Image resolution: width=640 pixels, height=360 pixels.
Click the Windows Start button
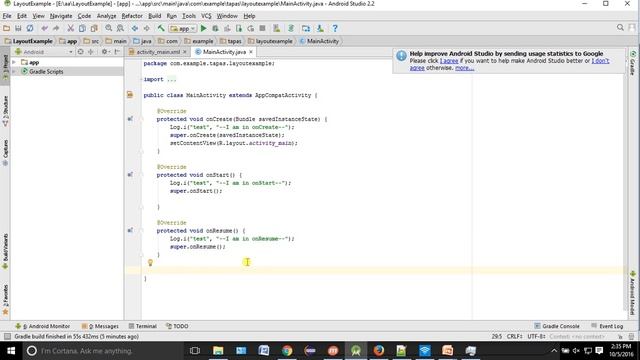point(11,351)
